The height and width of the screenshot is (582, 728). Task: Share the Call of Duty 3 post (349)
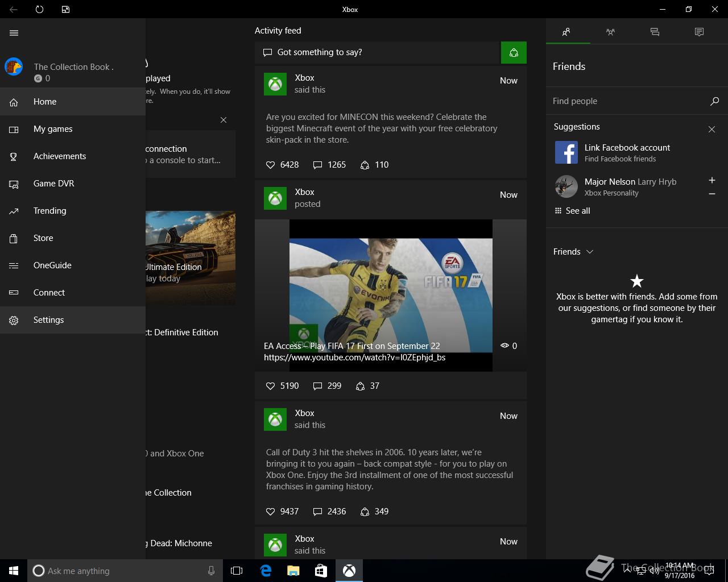pyautogui.click(x=374, y=512)
